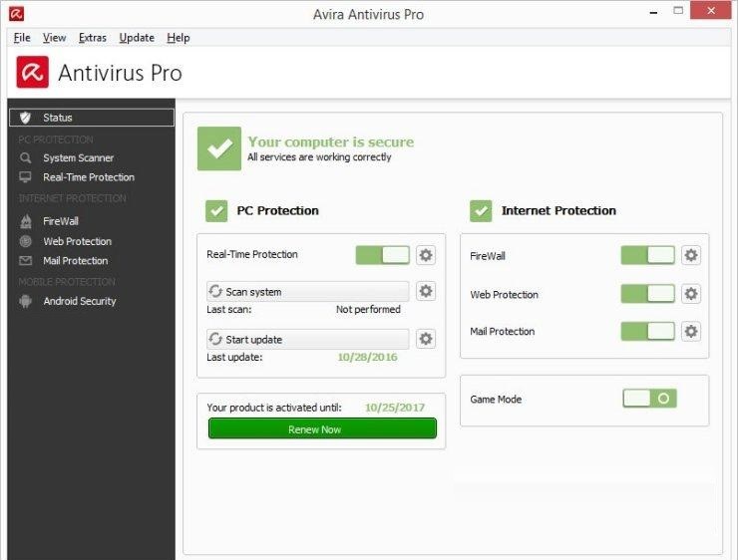
Task: Click the 'Last update:' label
Action: pos(234,357)
